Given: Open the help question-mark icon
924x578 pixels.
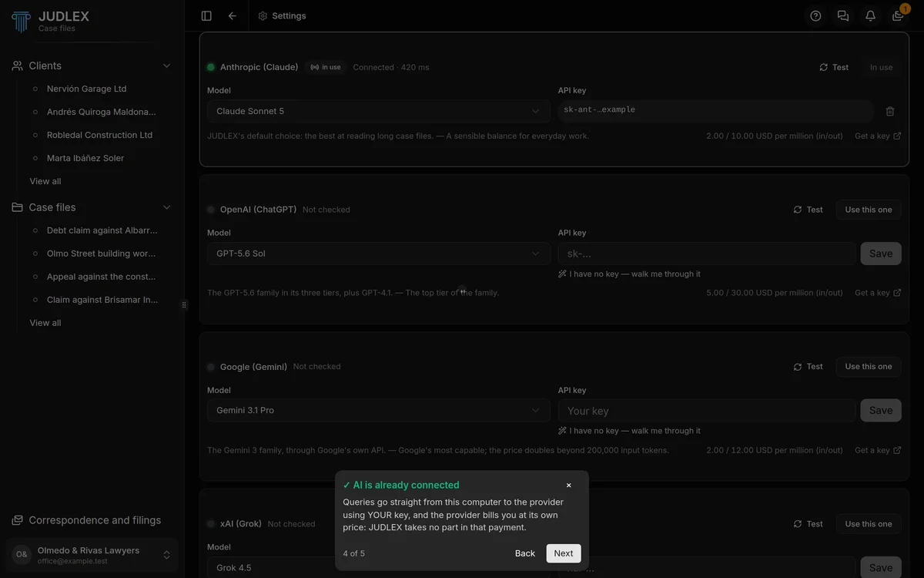Looking at the screenshot, I should coord(815,15).
